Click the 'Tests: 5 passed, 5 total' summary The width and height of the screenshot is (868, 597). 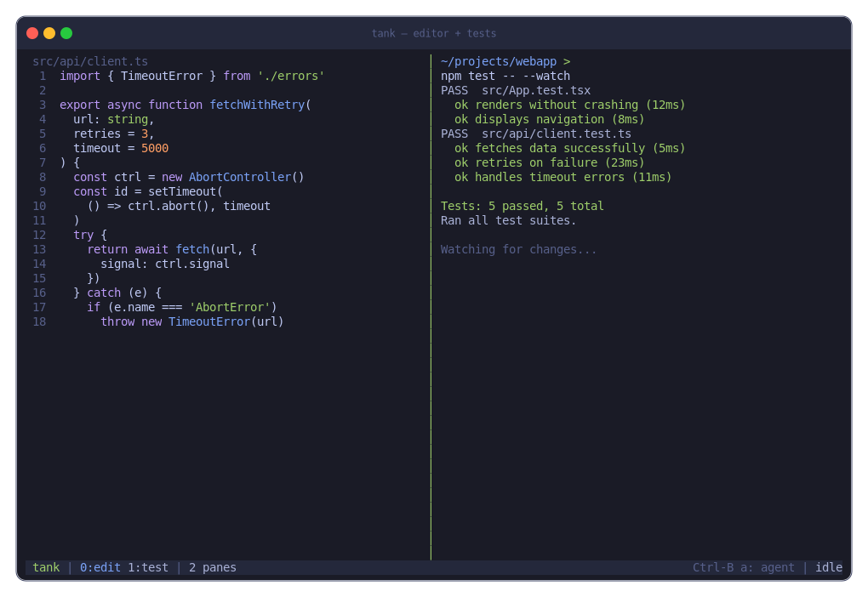point(522,206)
